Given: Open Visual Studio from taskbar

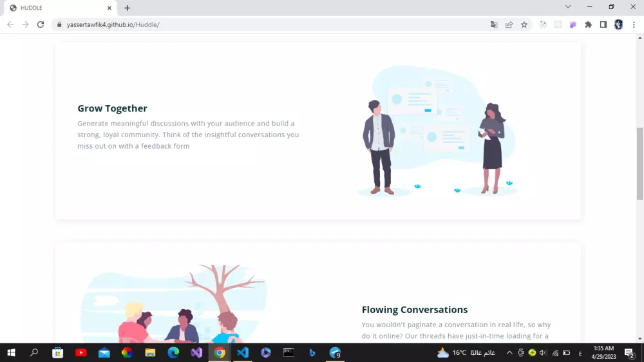Looking at the screenshot, I should 196,352.
